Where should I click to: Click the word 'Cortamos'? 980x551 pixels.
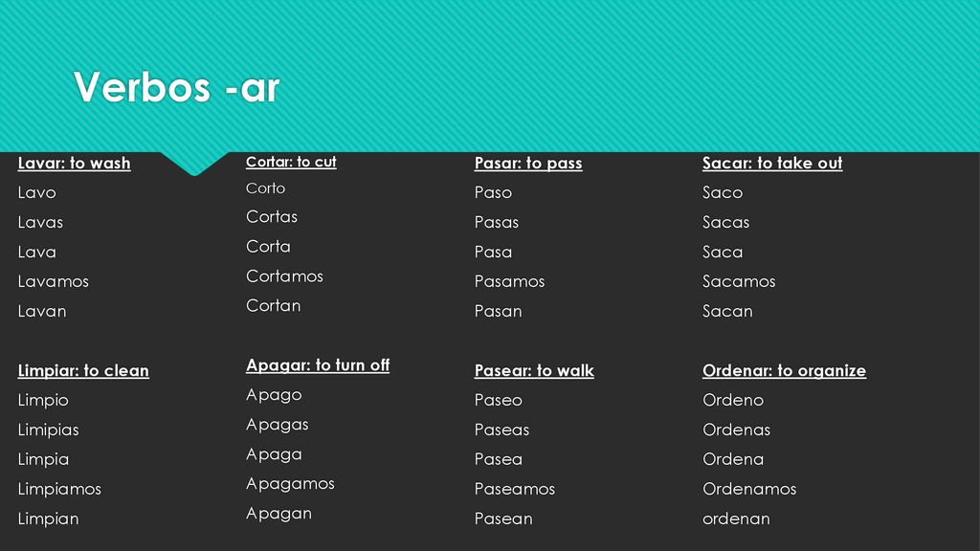[x=284, y=276]
